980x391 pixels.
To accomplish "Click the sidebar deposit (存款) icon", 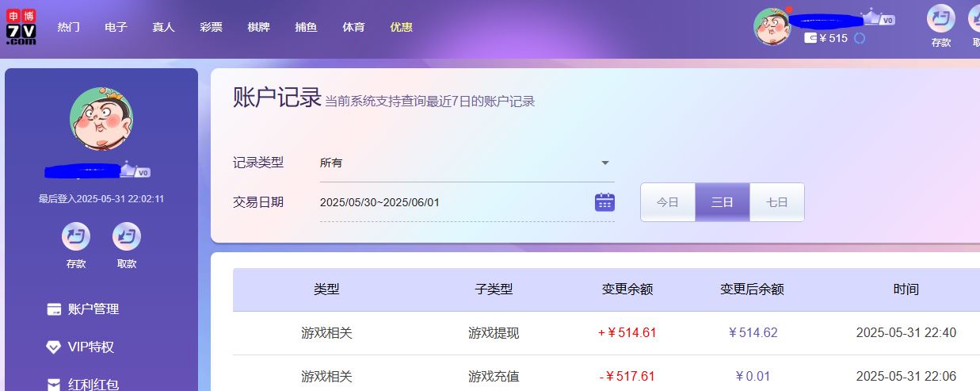I will pyautogui.click(x=76, y=236).
